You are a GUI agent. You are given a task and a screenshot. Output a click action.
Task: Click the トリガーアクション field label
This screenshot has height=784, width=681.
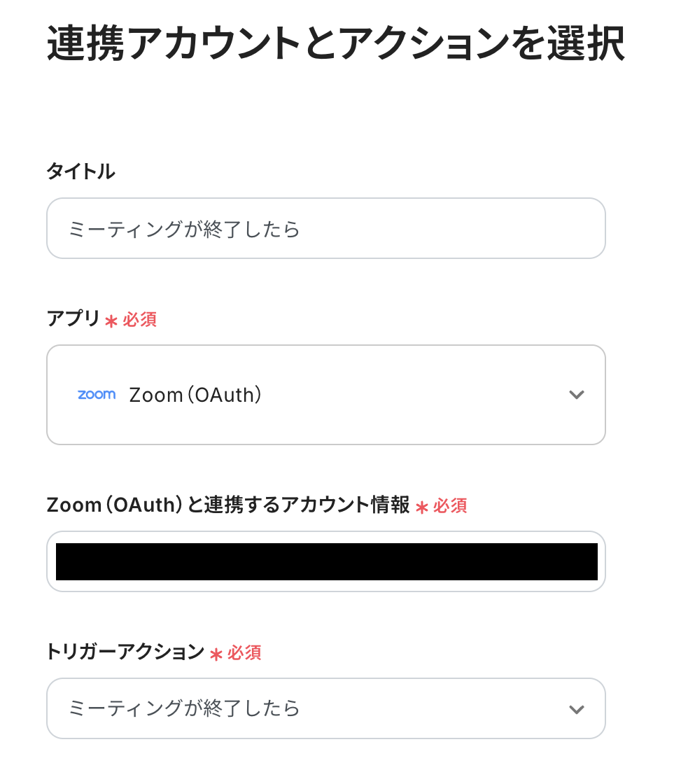pos(125,652)
